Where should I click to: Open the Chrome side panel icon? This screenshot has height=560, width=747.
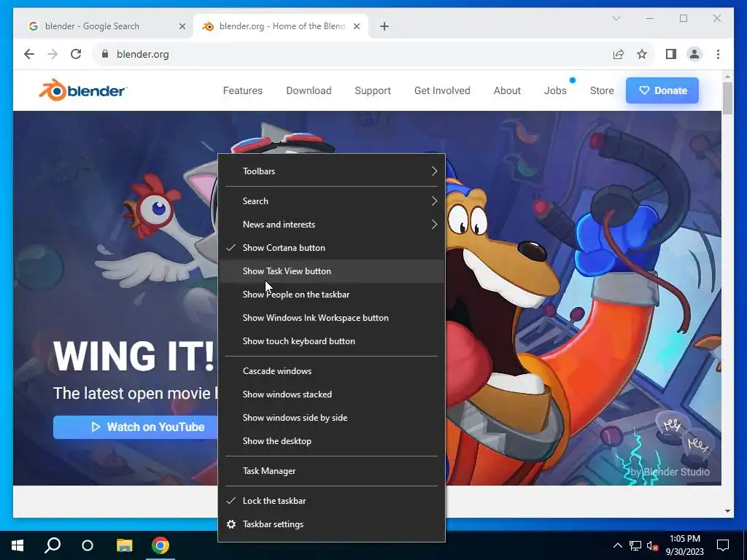pos(671,54)
